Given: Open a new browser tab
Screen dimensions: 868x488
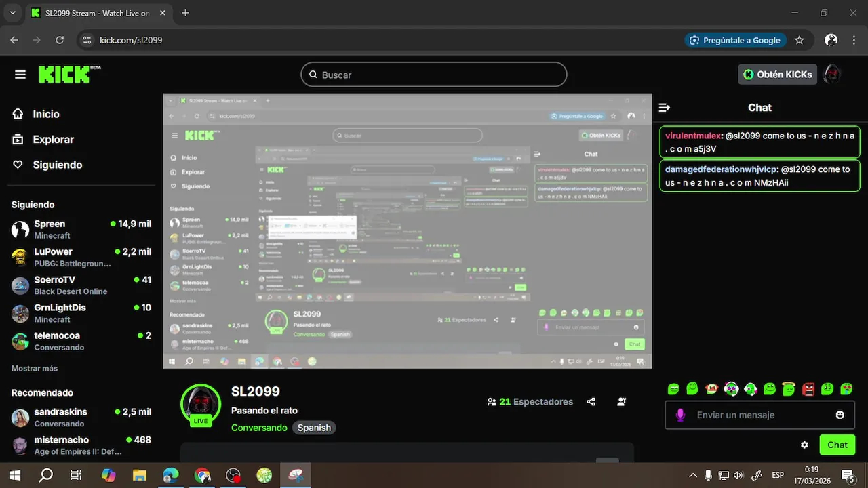Looking at the screenshot, I should click(x=186, y=13).
